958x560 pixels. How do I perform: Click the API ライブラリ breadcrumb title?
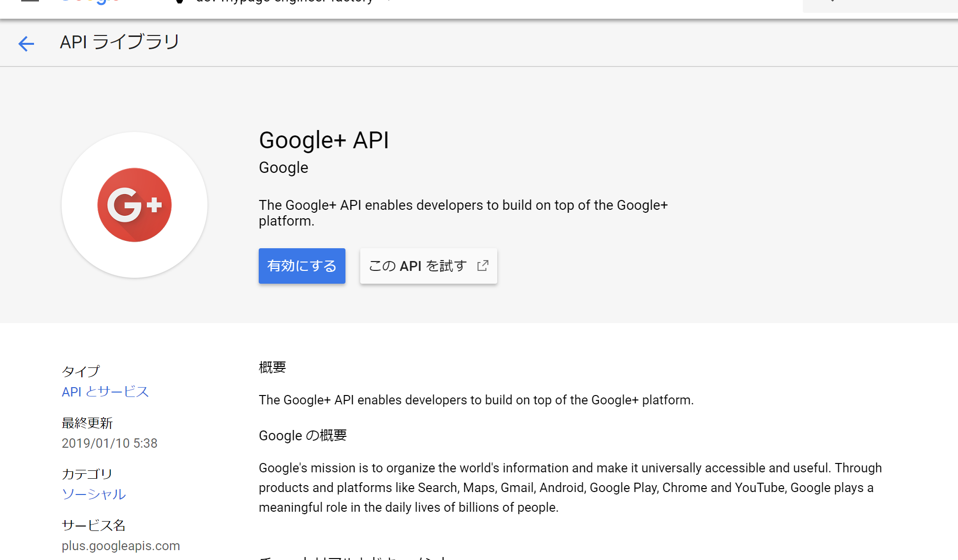click(x=119, y=43)
